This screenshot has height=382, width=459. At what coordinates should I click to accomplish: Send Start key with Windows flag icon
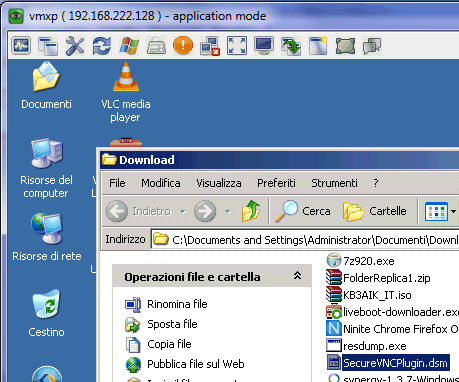[x=129, y=46]
